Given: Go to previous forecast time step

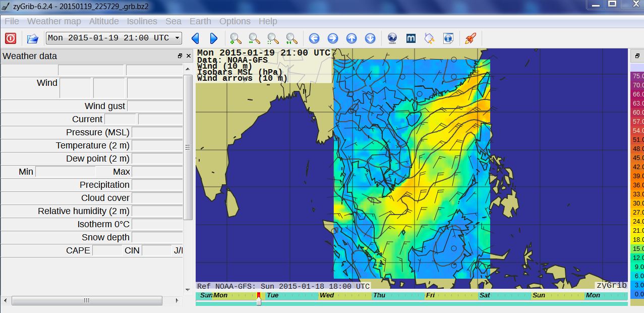Looking at the screenshot, I should (x=196, y=38).
